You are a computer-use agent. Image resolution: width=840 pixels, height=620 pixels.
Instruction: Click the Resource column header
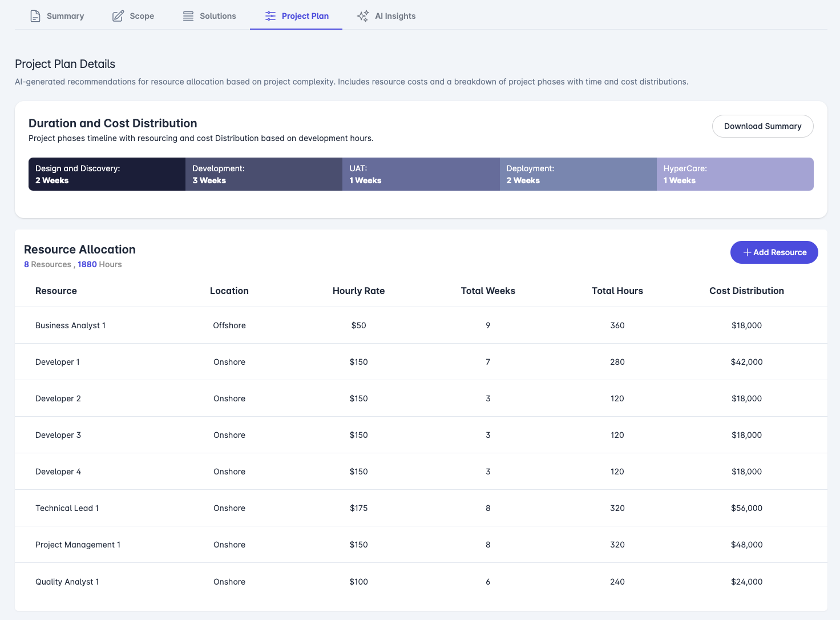(56, 291)
